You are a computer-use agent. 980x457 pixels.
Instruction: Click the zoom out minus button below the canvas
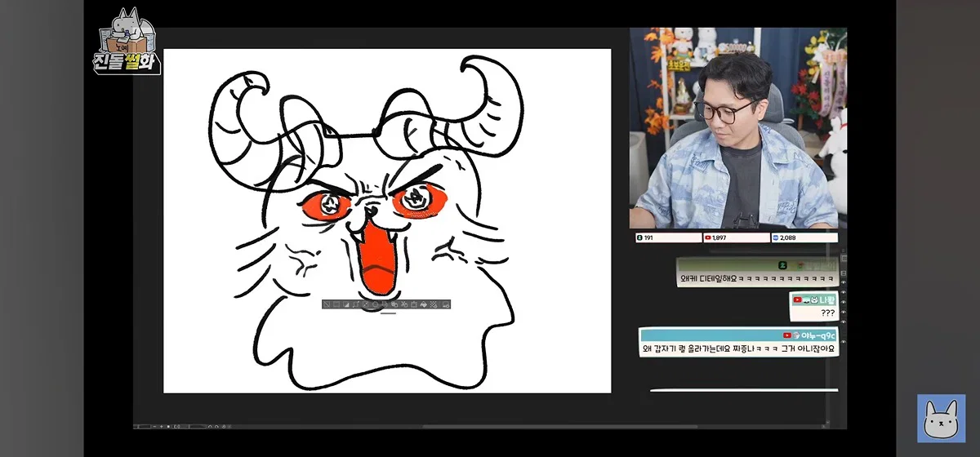pyautogui.click(x=154, y=426)
